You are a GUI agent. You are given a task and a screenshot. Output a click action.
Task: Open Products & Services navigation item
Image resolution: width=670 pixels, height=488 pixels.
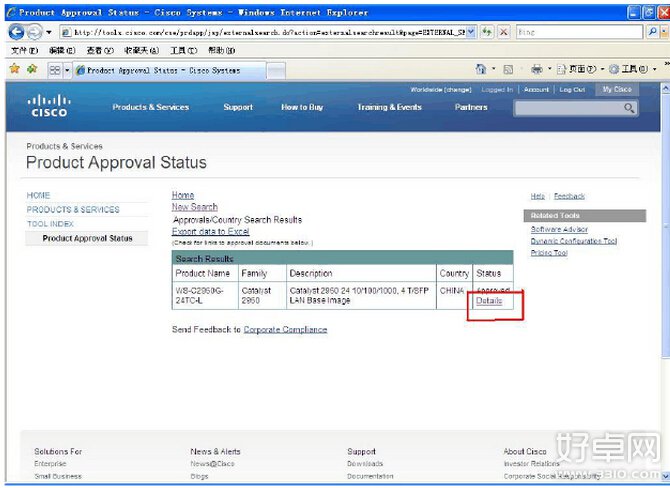151,107
